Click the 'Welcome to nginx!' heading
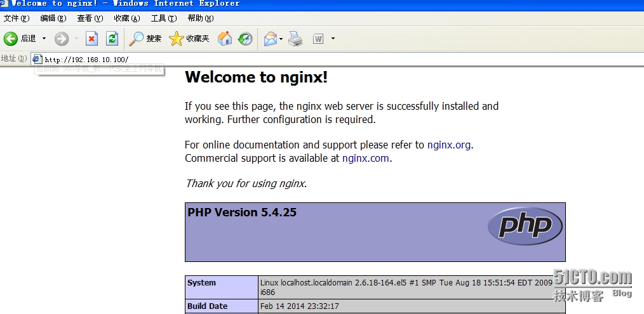The height and width of the screenshot is (314, 644). coord(257,77)
